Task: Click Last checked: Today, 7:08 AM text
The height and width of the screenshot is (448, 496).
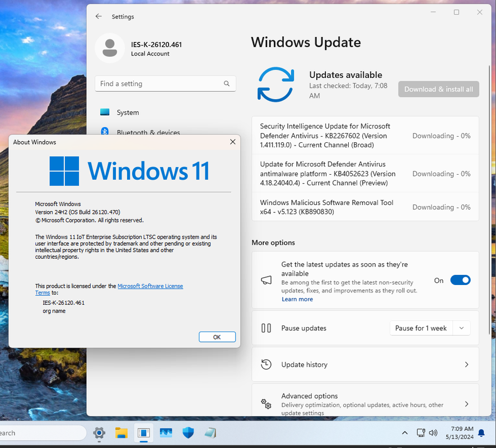Action: [x=348, y=91]
